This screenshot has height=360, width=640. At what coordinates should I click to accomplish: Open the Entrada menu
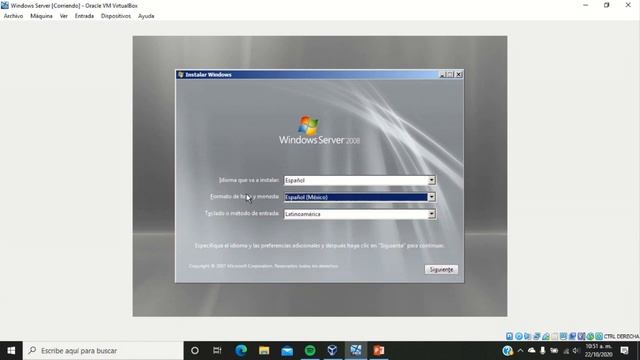(x=84, y=16)
